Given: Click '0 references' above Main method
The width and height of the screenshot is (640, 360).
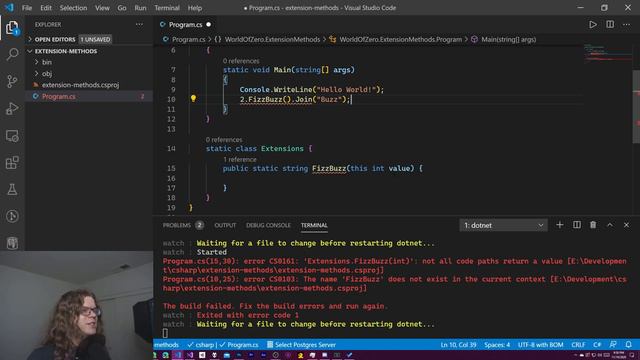Looking at the screenshot, I should [241, 61].
